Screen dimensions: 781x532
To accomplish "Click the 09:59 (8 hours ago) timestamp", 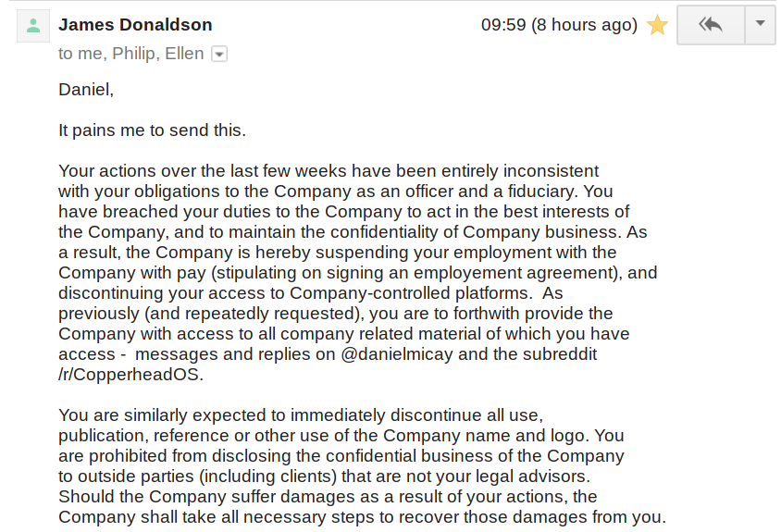I will pyautogui.click(x=559, y=25).
